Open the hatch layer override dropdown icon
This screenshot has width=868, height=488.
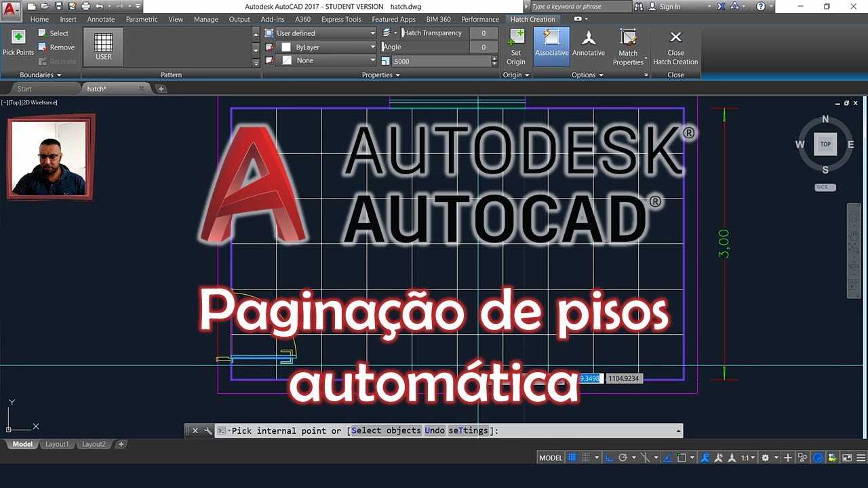tap(390, 33)
